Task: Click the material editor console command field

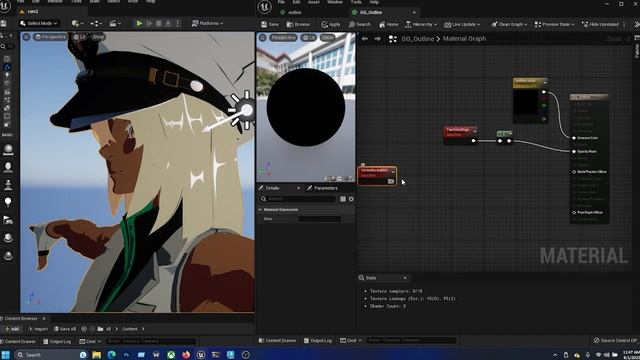Action: [x=411, y=340]
